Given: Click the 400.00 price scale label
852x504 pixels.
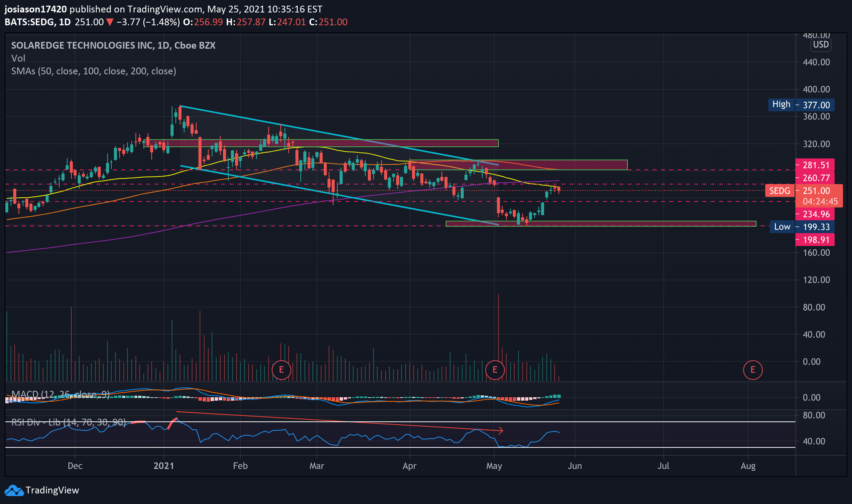Looking at the screenshot, I should 817,89.
